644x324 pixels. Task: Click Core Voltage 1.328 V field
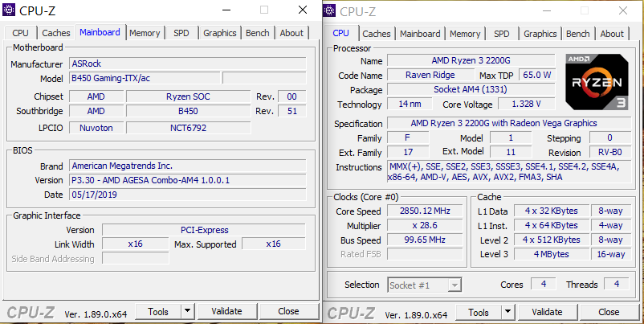pyautogui.click(x=526, y=104)
